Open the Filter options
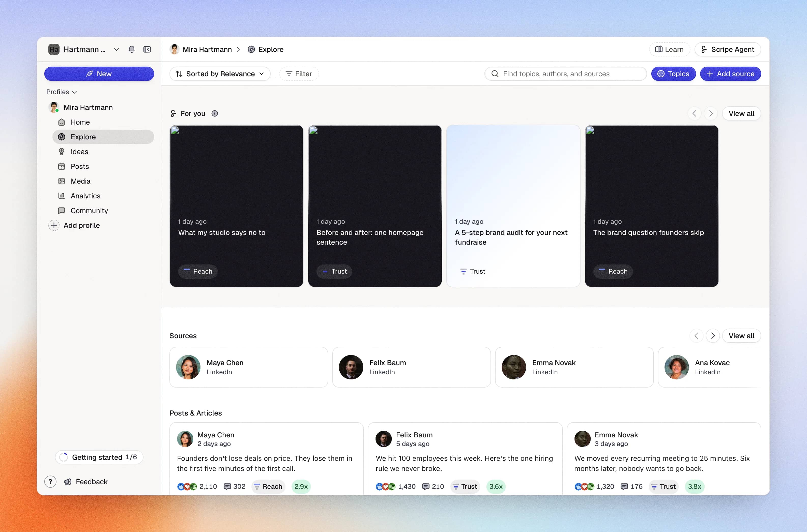This screenshot has height=532, width=807. pos(299,74)
